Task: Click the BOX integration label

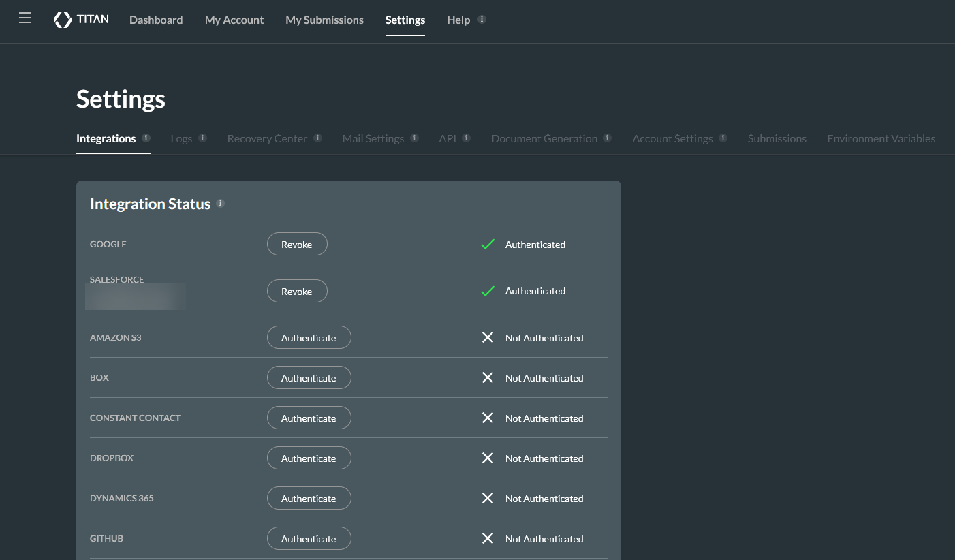Action: tap(99, 377)
